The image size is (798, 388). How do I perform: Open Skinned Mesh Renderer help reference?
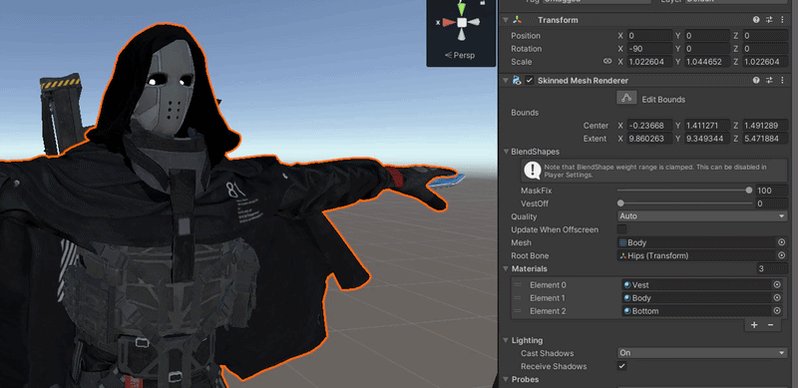pyautogui.click(x=756, y=80)
